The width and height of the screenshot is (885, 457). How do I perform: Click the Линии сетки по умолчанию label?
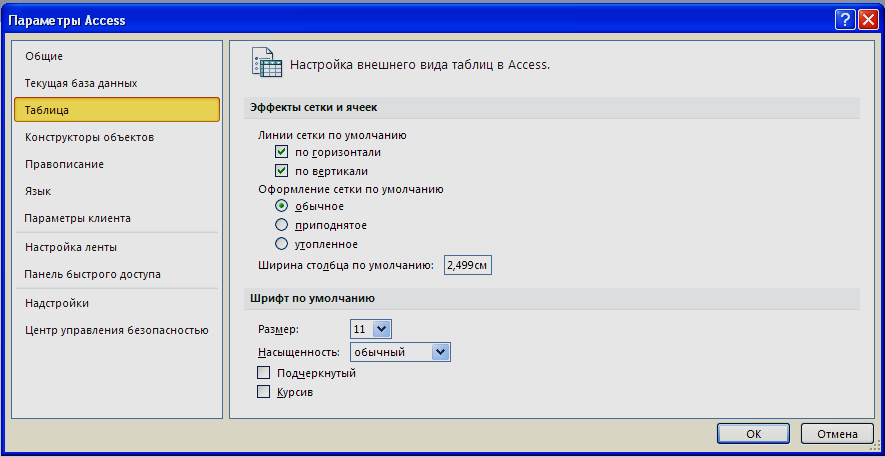(332, 135)
